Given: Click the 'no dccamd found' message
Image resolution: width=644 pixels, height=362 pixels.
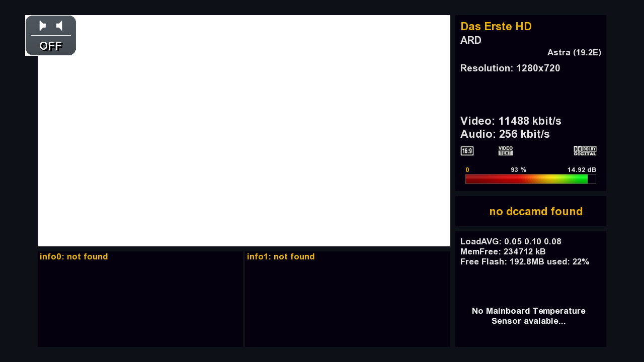Looking at the screenshot, I should [536, 212].
